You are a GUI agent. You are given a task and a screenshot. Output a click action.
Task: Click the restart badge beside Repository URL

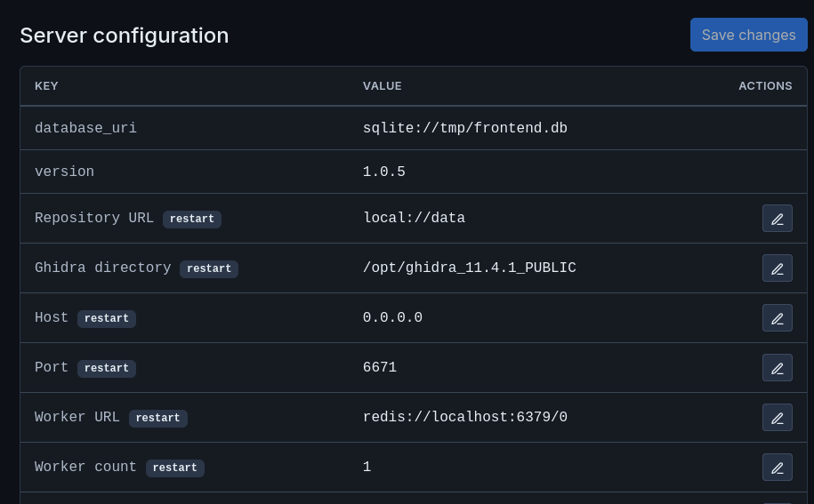pyautogui.click(x=192, y=219)
